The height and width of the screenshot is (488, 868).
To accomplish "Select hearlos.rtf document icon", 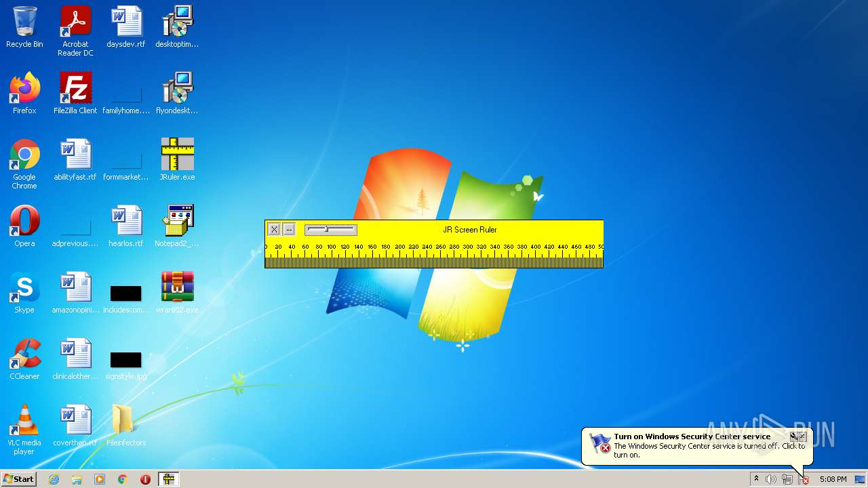I will pos(126,226).
